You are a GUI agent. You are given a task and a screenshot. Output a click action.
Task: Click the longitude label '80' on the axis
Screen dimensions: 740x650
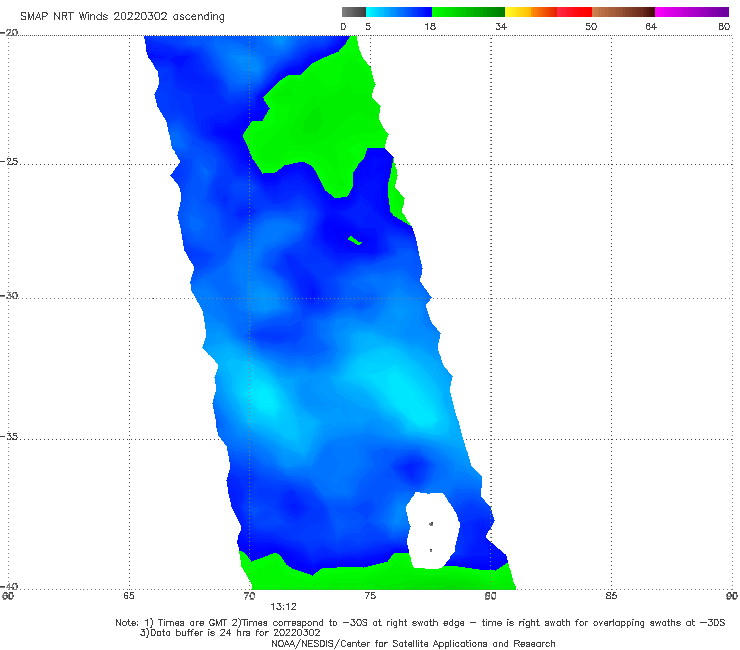[490, 596]
